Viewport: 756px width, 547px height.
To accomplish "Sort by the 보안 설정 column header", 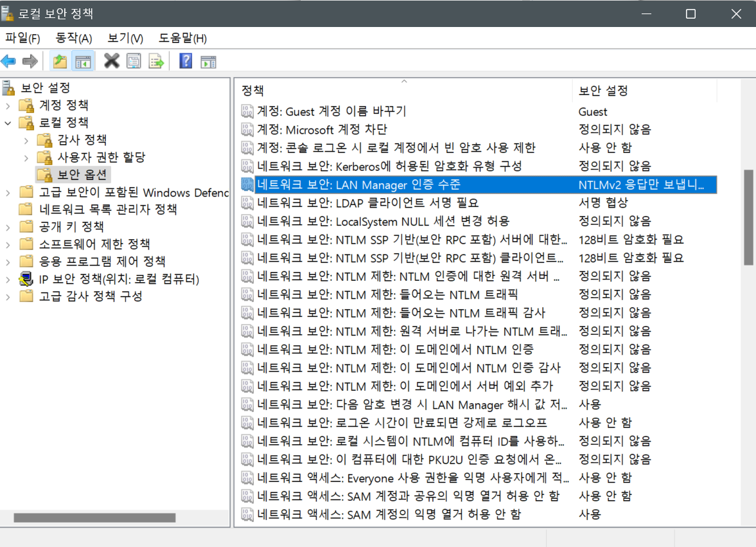I will point(646,90).
